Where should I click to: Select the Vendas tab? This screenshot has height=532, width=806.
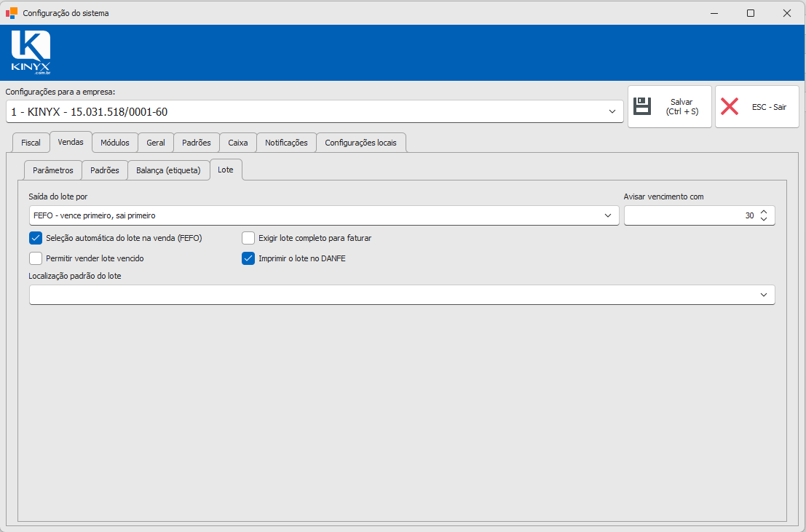71,142
